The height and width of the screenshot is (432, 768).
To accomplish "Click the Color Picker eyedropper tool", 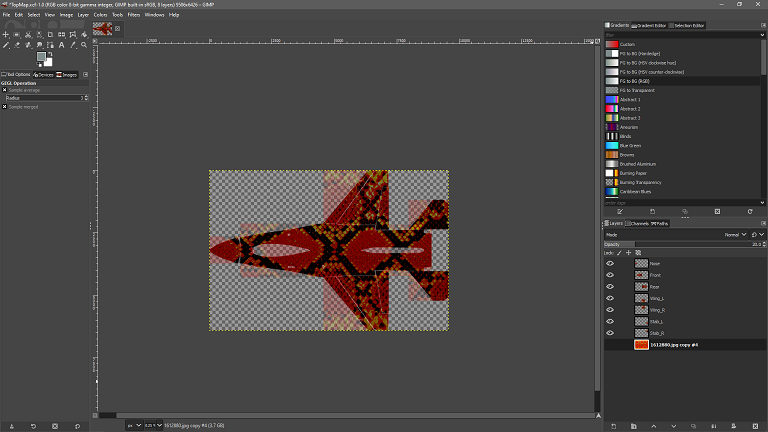I will click(72, 45).
